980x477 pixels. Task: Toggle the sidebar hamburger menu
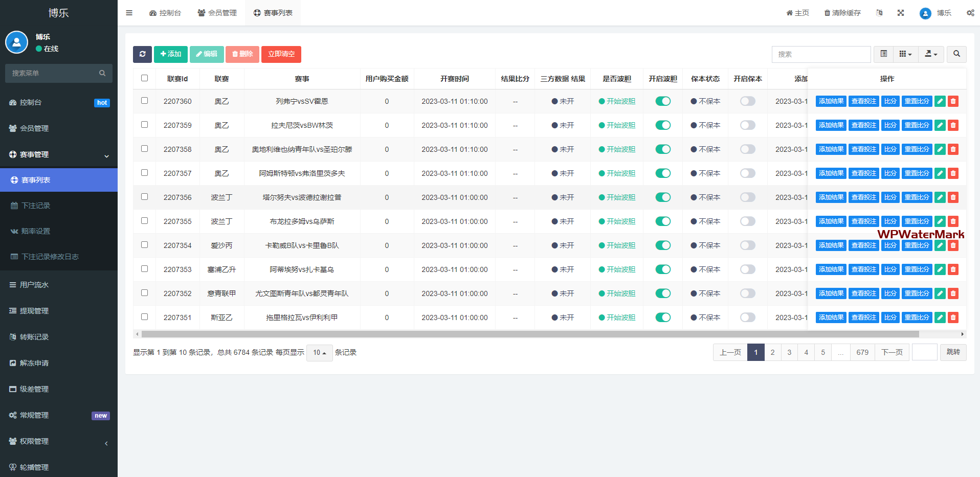tap(129, 13)
